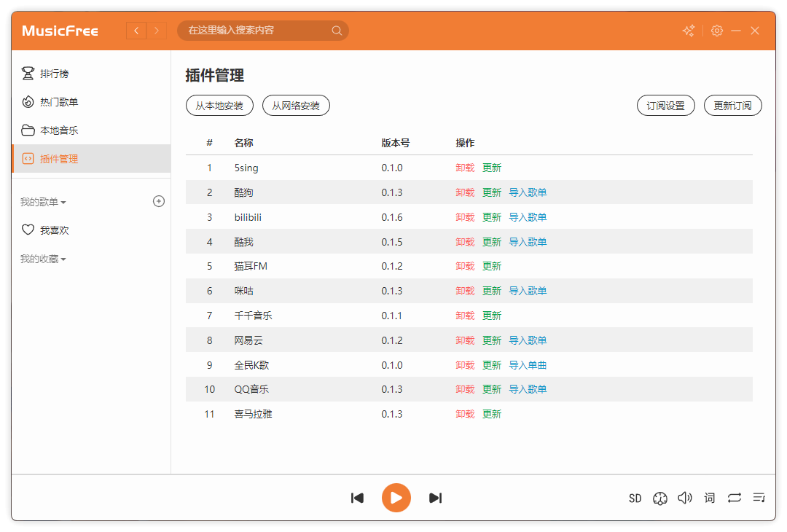Update the 喜马拉雅 plugin
This screenshot has width=787, height=532.
coord(492,414)
